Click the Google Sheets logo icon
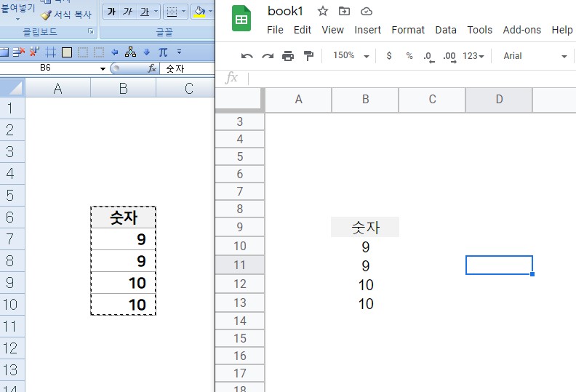 click(x=241, y=18)
